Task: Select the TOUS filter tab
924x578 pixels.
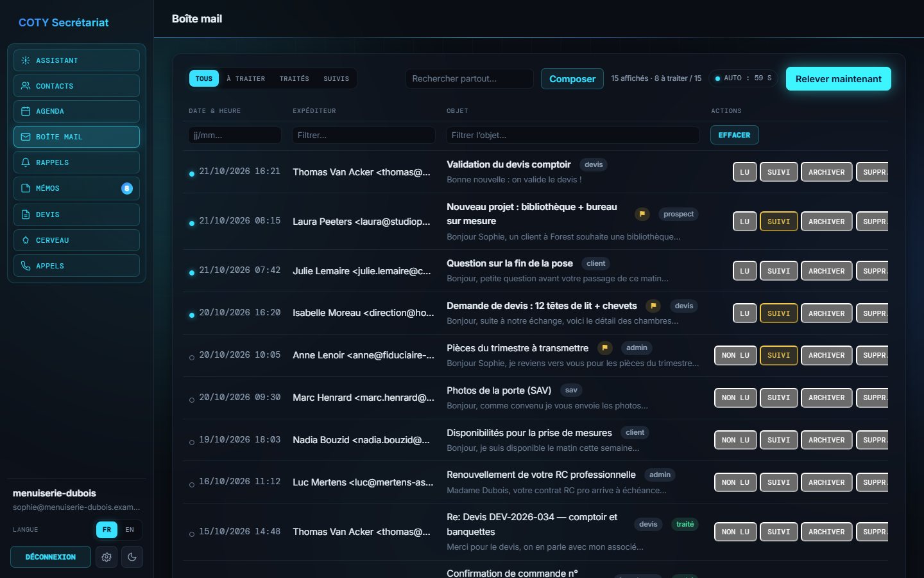Action: 204,78
